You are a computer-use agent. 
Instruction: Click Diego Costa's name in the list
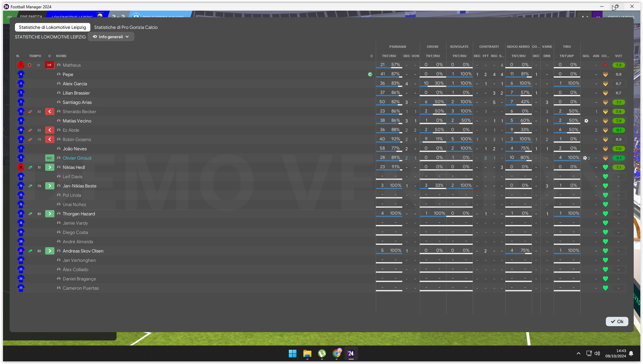coord(75,232)
